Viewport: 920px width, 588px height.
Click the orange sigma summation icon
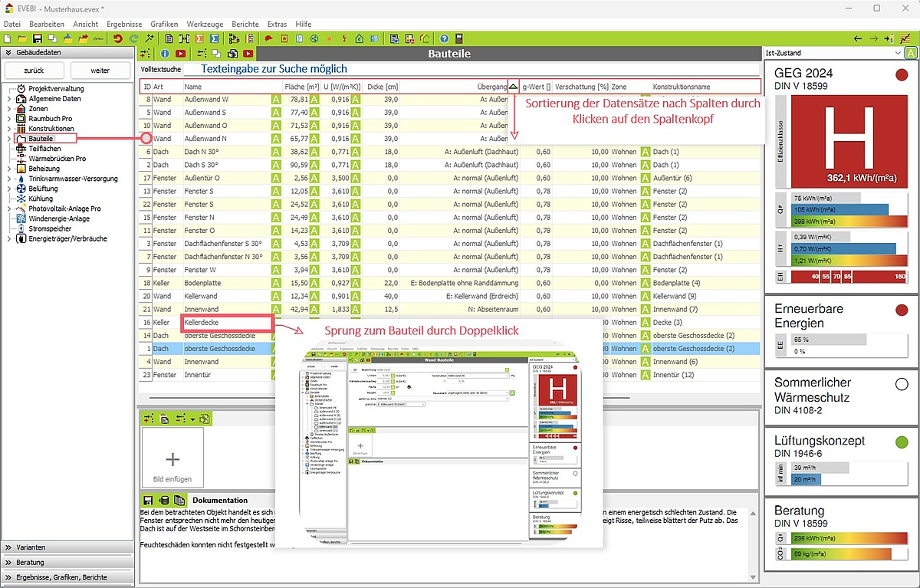(x=199, y=38)
